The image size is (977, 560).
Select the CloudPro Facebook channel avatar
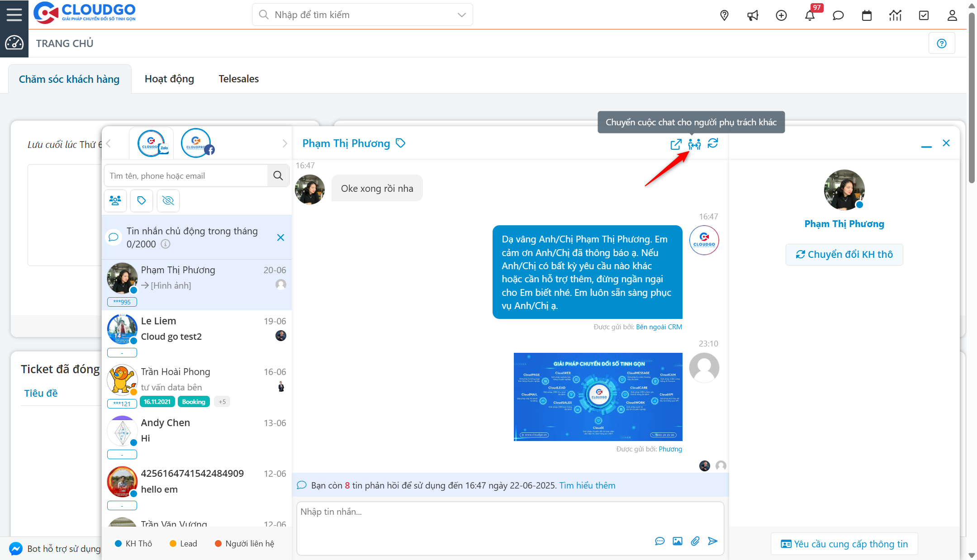tap(196, 142)
